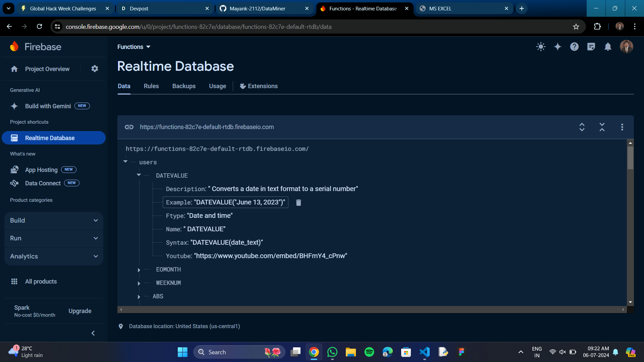Collapse the DATEVALUE tree node
The height and width of the screenshot is (362, 644).
click(139, 175)
